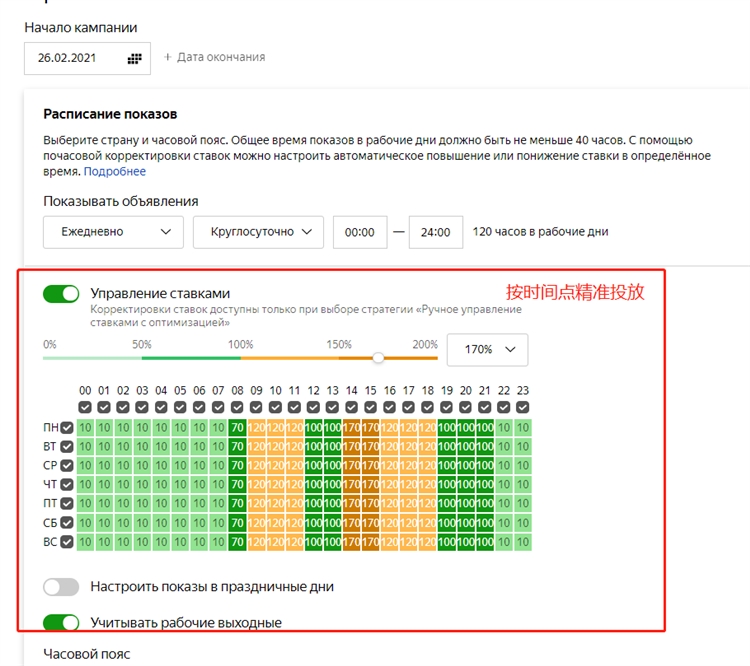Image resolution: width=750 pixels, height=666 pixels.
Task: Uncheck the ПН row checkbox
Action: click(67, 427)
